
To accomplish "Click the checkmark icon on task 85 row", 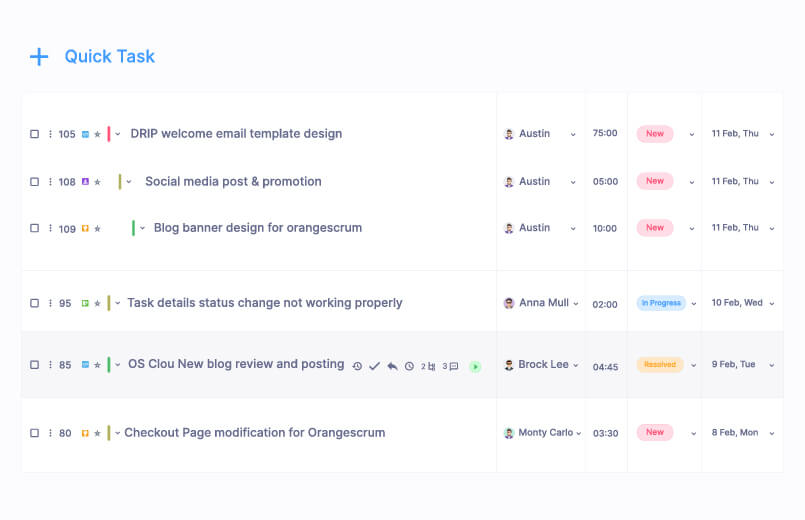I will click(374, 367).
